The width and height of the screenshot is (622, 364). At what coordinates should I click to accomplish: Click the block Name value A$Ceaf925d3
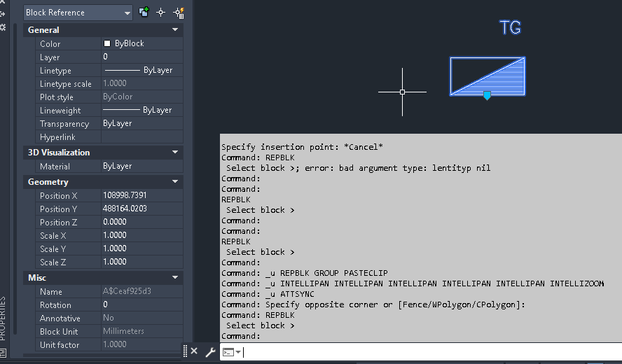[142, 291]
